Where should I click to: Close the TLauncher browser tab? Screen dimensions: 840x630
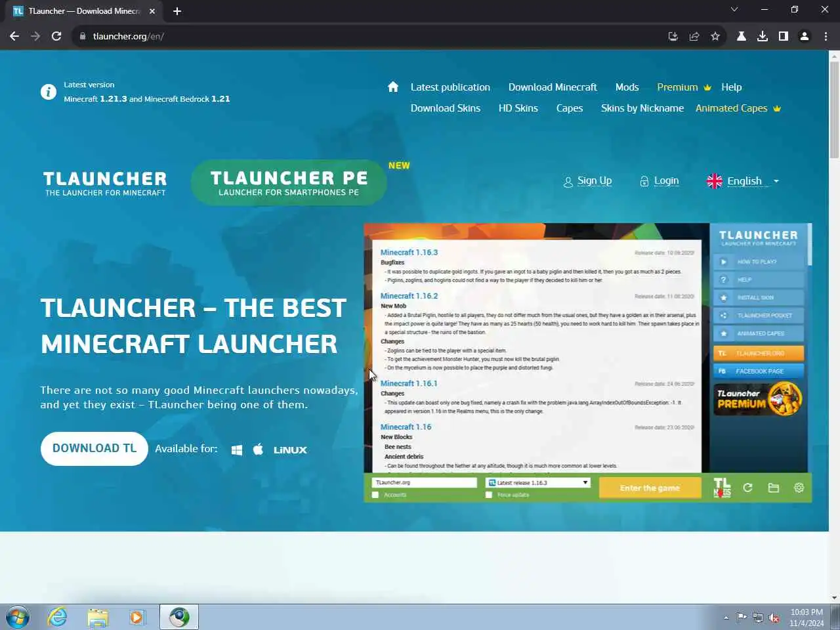pyautogui.click(x=152, y=11)
